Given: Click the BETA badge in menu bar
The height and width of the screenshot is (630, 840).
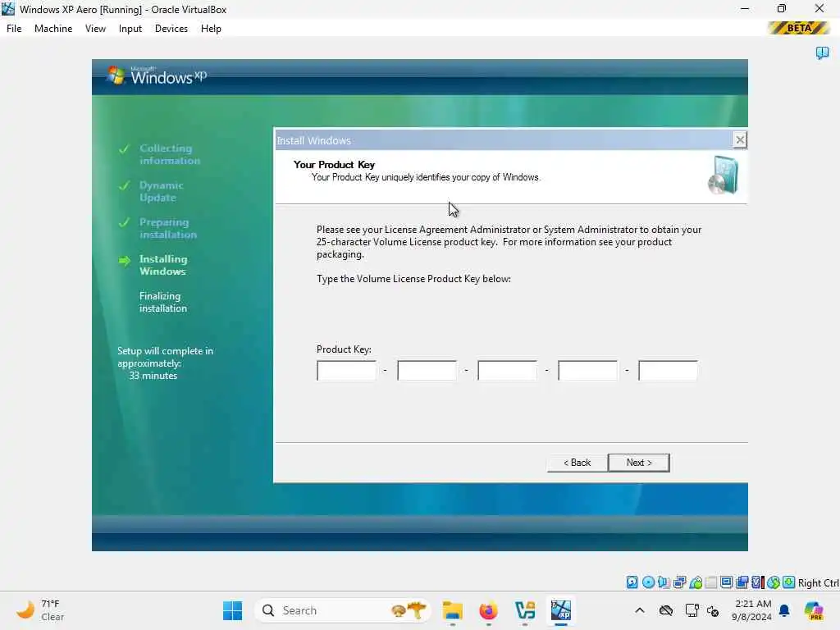Looking at the screenshot, I should pyautogui.click(x=799, y=28).
